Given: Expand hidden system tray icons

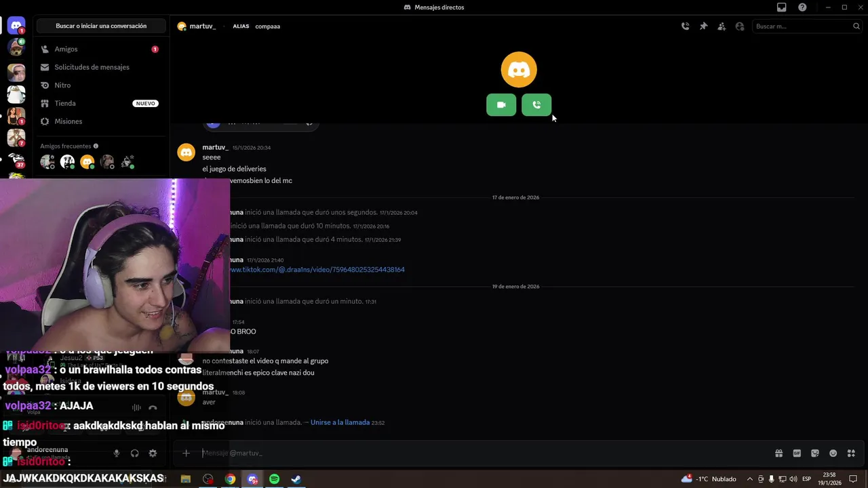Looking at the screenshot, I should pyautogui.click(x=749, y=479).
